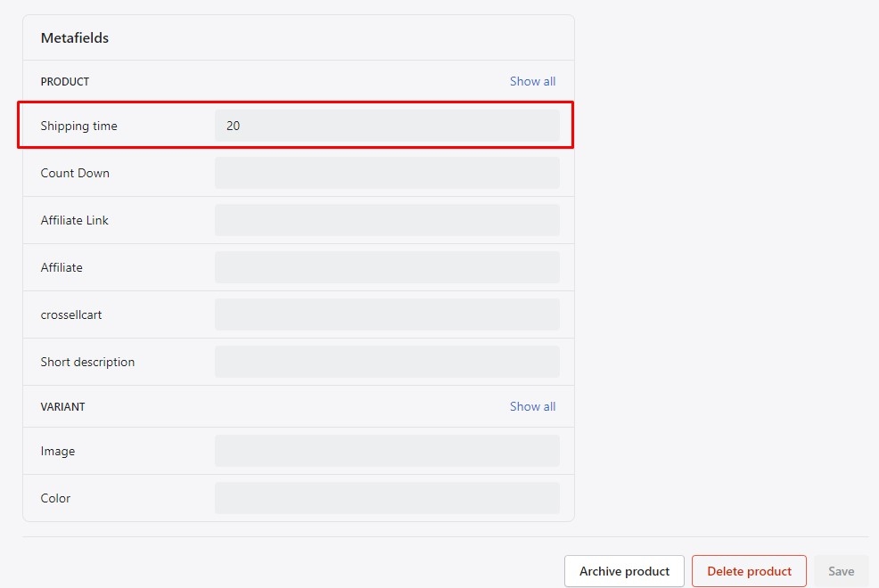Select the Affiliate metafield text box
The width and height of the screenshot is (879, 588).
tap(387, 267)
